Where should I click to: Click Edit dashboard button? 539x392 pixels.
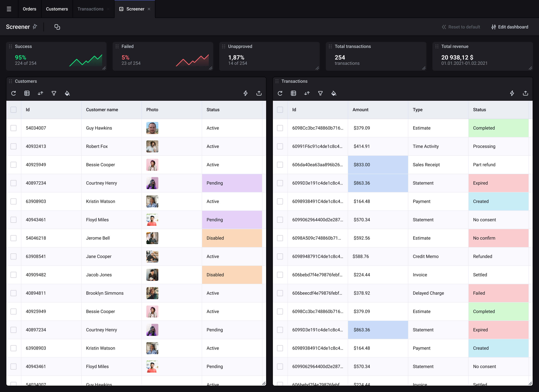click(x=510, y=27)
